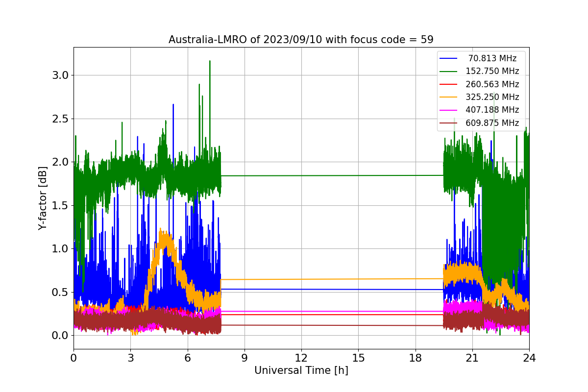Image resolution: width=588 pixels, height=392 pixels.
Task: Click the plot title mentioning Australia-LMRO
Action: pos(301,40)
